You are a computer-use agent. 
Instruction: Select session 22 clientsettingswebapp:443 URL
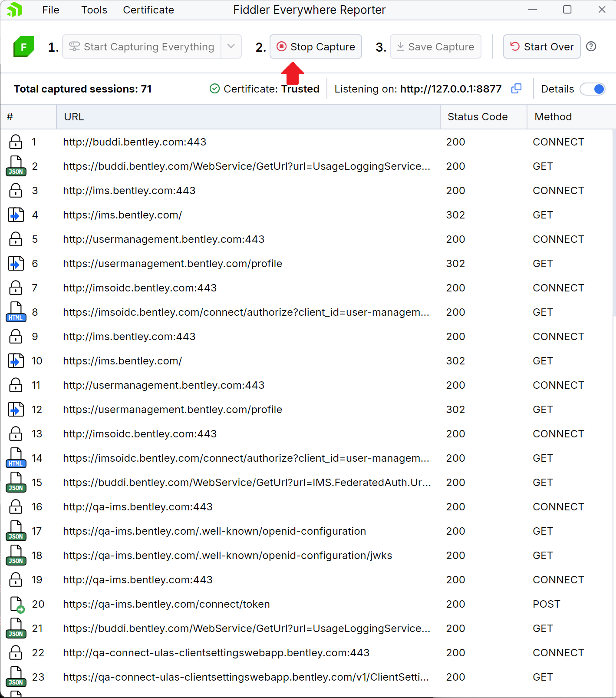[216, 653]
